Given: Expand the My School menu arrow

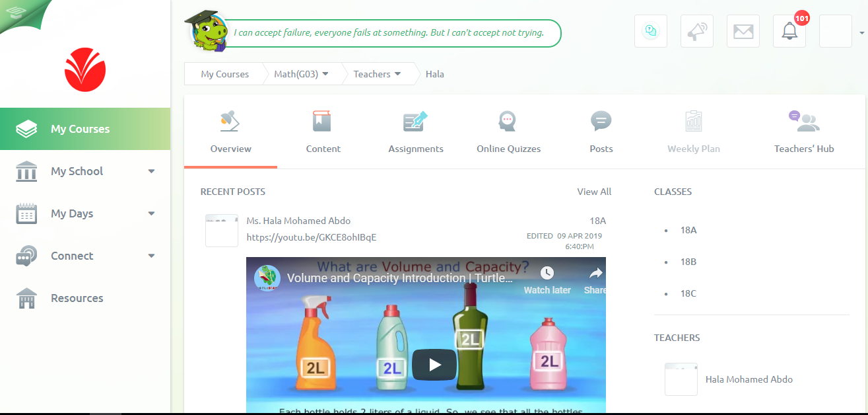Looking at the screenshot, I should (x=151, y=171).
